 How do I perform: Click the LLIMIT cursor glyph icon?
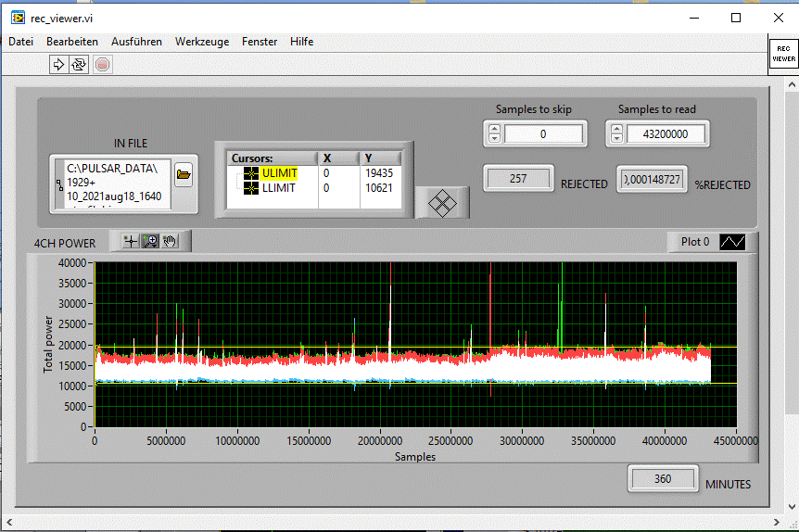click(x=250, y=188)
